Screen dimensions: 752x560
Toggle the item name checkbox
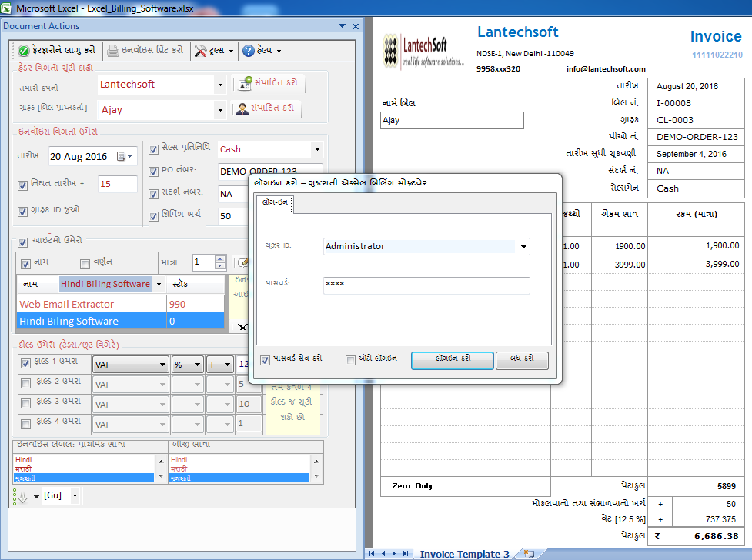pyautogui.click(x=25, y=264)
